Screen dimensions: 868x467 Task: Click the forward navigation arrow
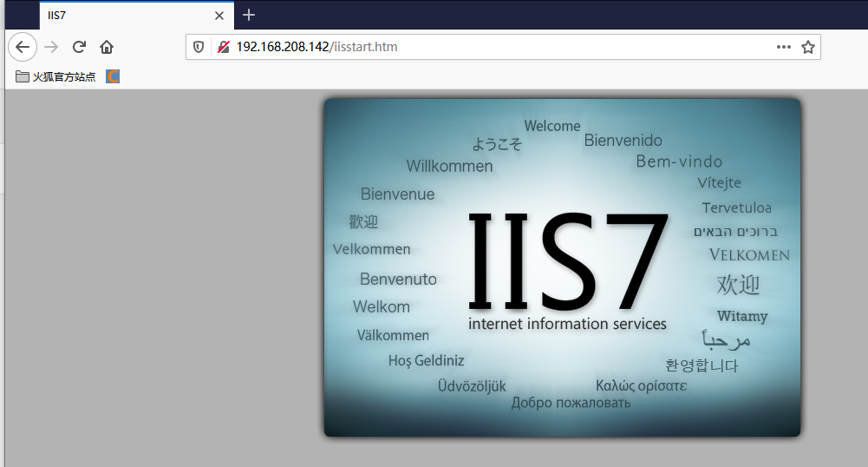pos(51,47)
